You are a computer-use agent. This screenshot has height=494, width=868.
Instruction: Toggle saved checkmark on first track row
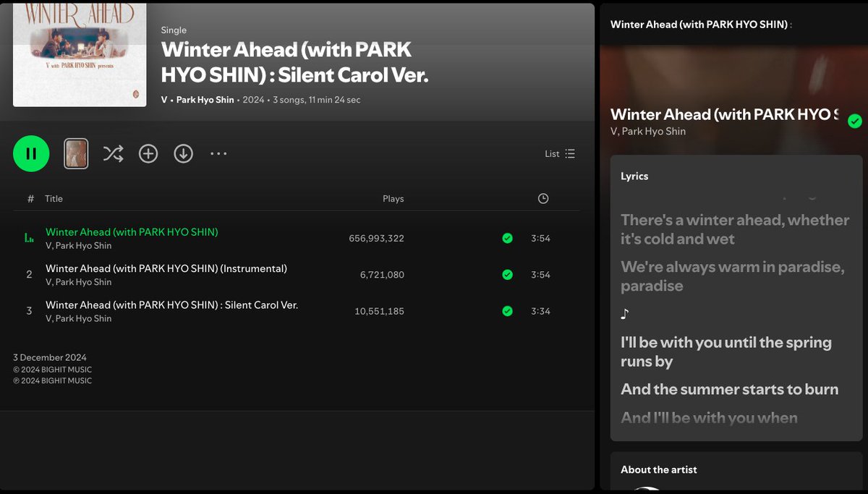click(x=507, y=238)
